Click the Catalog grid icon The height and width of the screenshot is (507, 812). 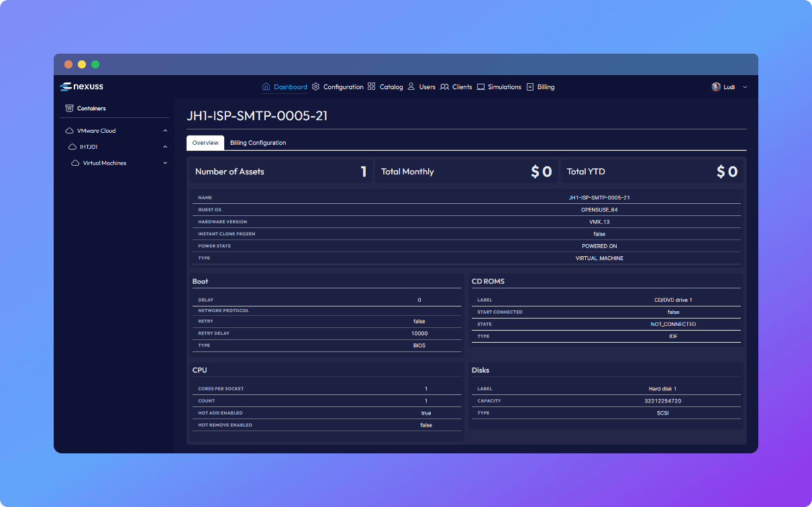coord(372,87)
